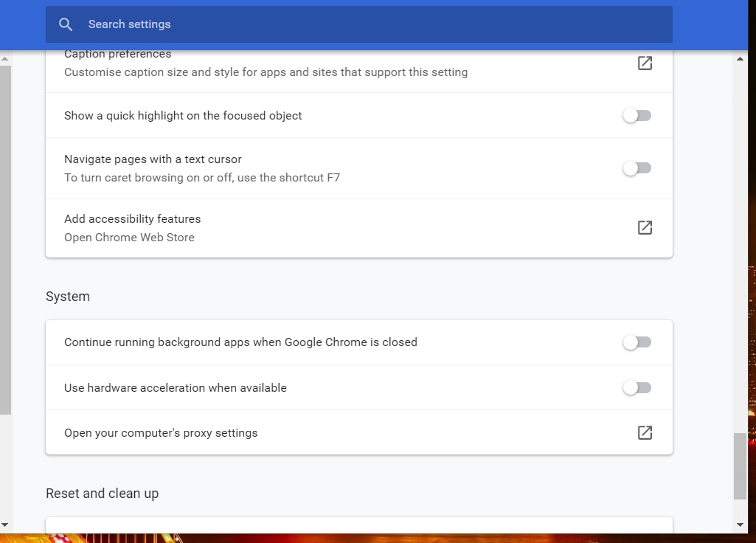Click the left sidebar scrollbar up arrow
The image size is (756, 543).
5,58
